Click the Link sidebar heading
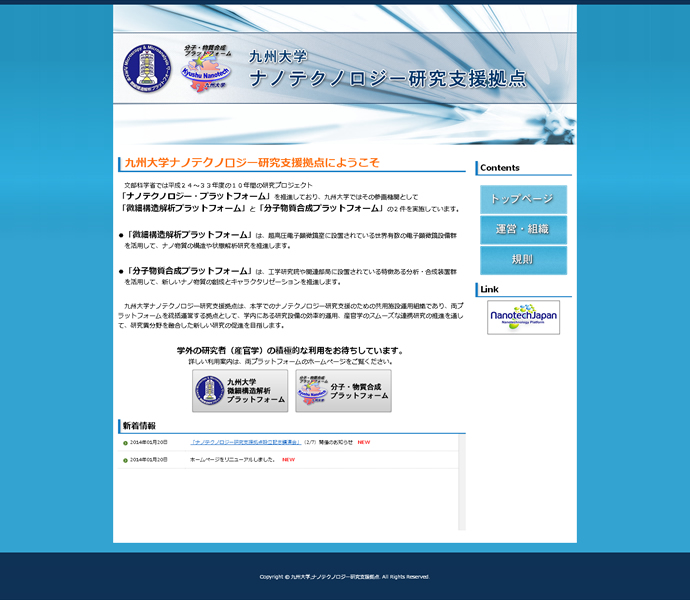 (489, 289)
